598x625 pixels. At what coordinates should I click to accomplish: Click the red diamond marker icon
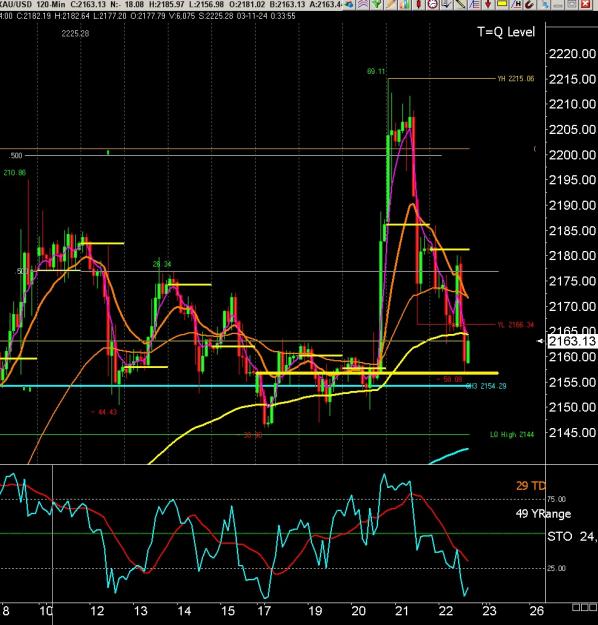[x=418, y=4]
